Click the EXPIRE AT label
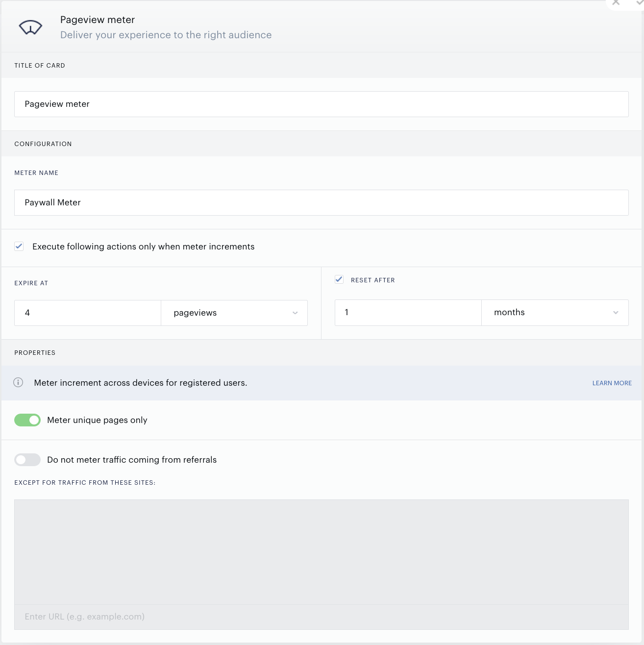The image size is (644, 645). (31, 283)
